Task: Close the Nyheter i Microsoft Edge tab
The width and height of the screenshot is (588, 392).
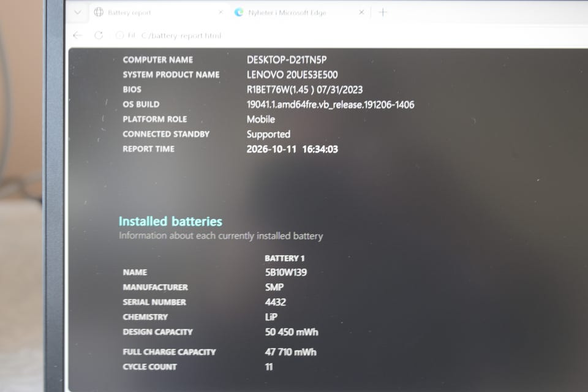Action: [x=361, y=12]
